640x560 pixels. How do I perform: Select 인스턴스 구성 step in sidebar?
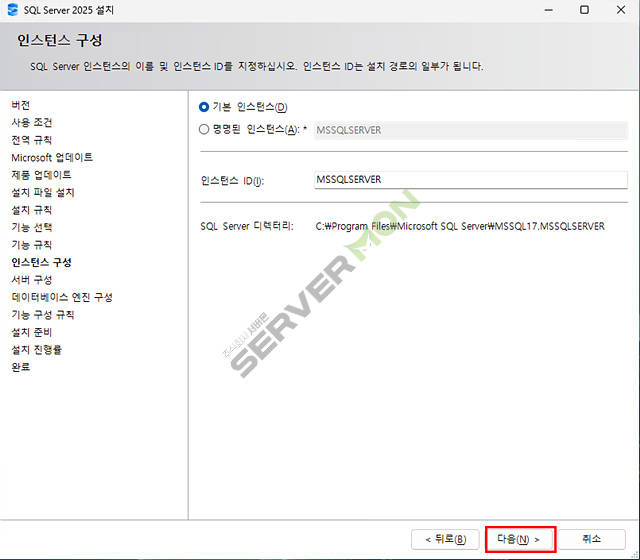[42, 262]
